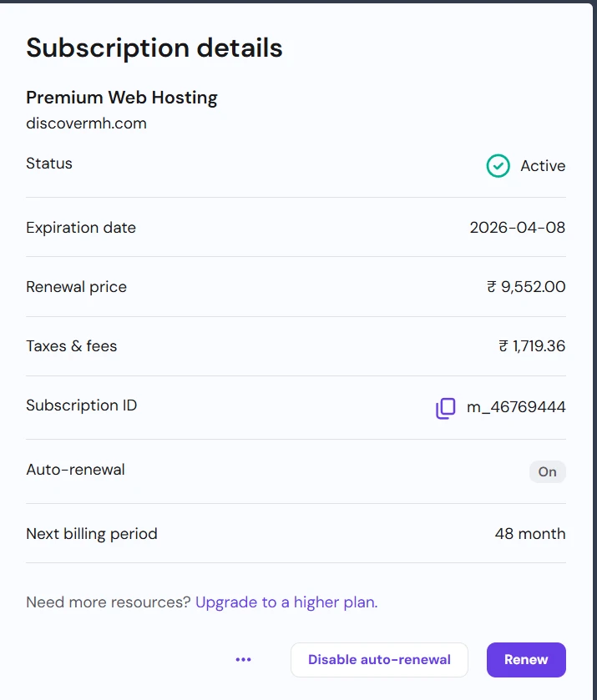Screen dimensions: 597x700
Task: Open more options via the ellipsis icon
Action: pos(243,659)
